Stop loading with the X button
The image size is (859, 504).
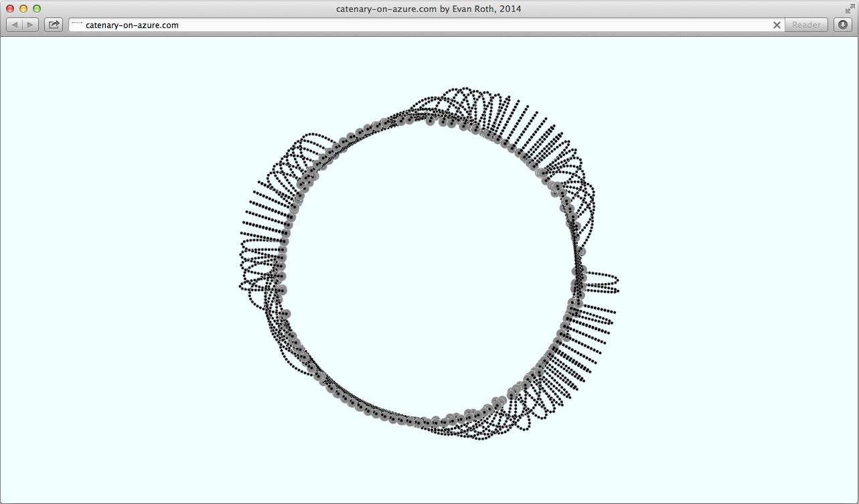(x=777, y=25)
